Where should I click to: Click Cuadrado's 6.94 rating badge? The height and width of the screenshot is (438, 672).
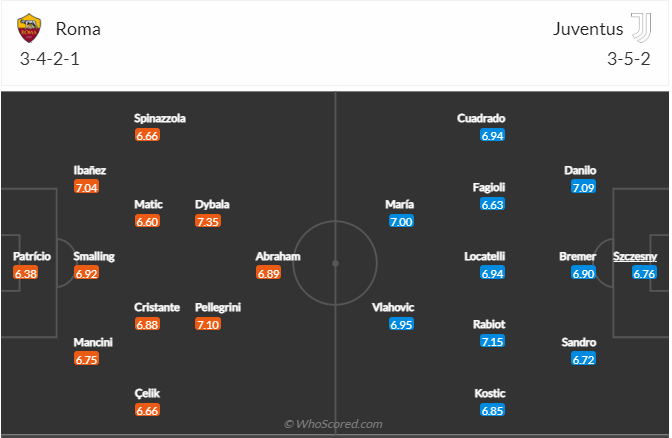(492, 135)
